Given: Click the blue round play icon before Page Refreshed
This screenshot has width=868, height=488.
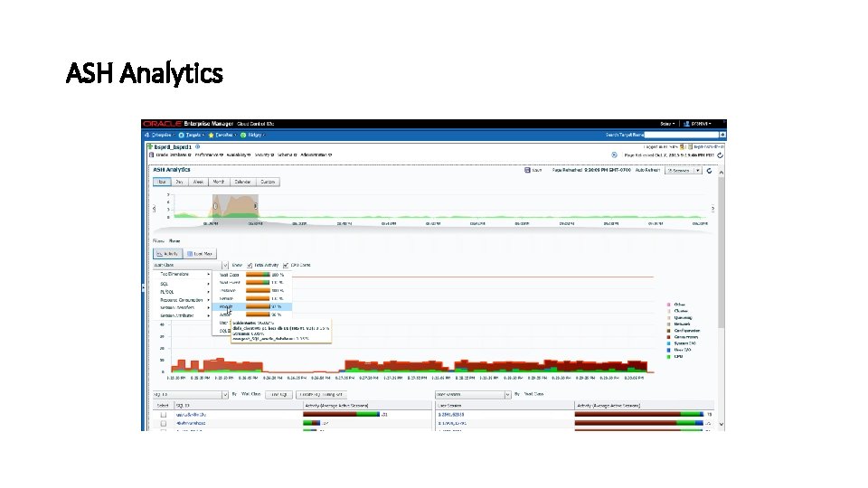Looking at the screenshot, I should pos(614,155).
